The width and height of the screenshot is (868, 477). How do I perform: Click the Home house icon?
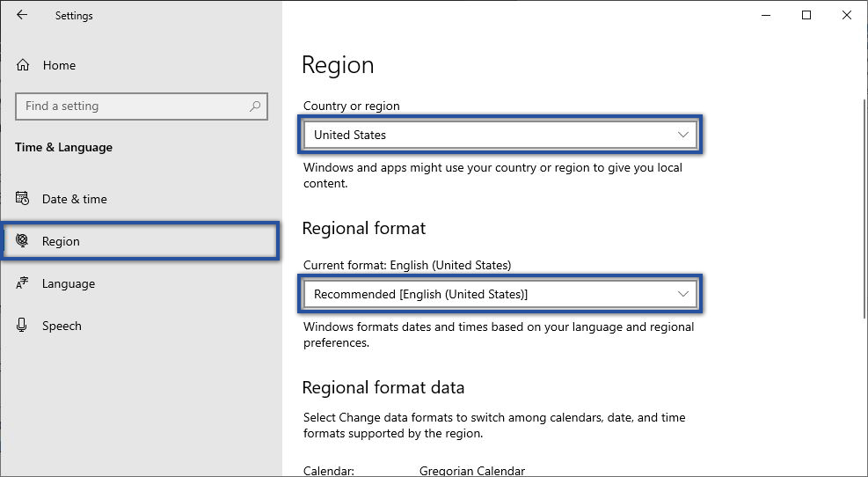[x=23, y=65]
